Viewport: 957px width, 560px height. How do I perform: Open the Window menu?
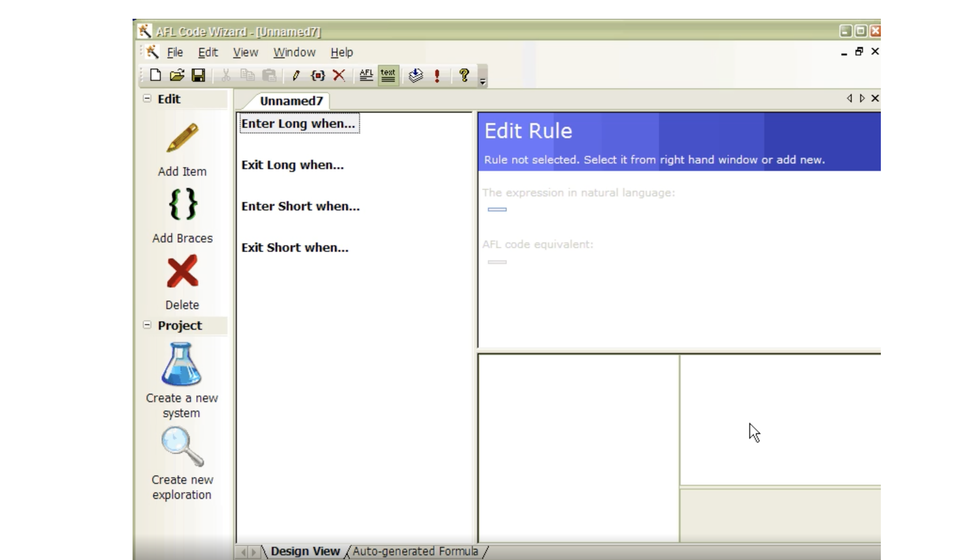click(294, 52)
